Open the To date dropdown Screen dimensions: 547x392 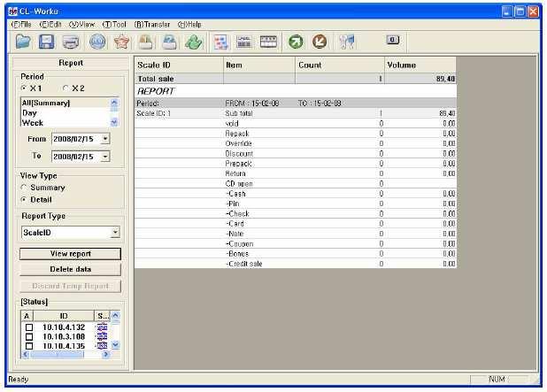[105, 157]
